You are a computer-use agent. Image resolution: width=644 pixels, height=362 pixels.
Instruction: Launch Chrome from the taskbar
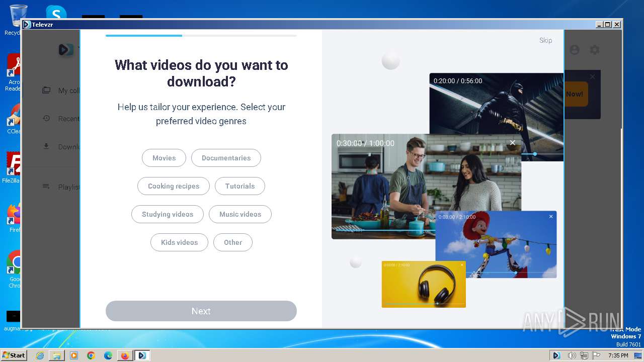click(x=91, y=355)
